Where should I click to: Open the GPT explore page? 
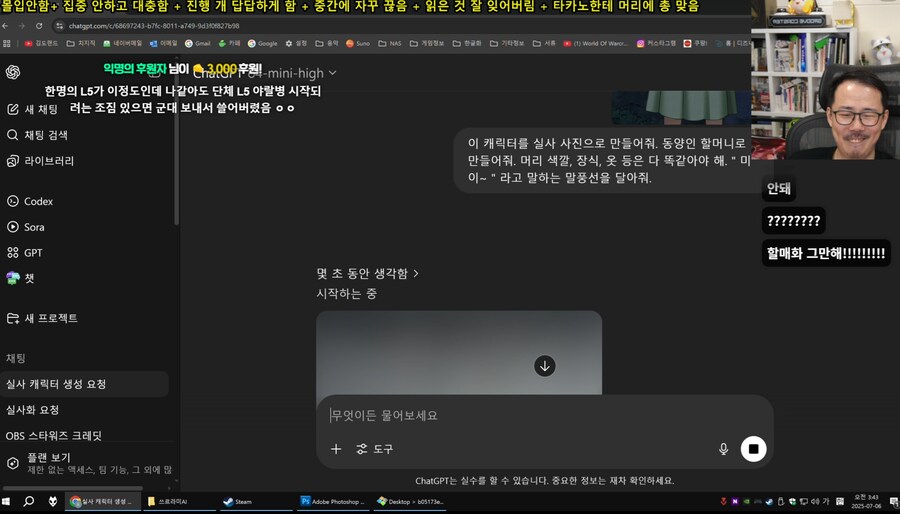coord(25,252)
